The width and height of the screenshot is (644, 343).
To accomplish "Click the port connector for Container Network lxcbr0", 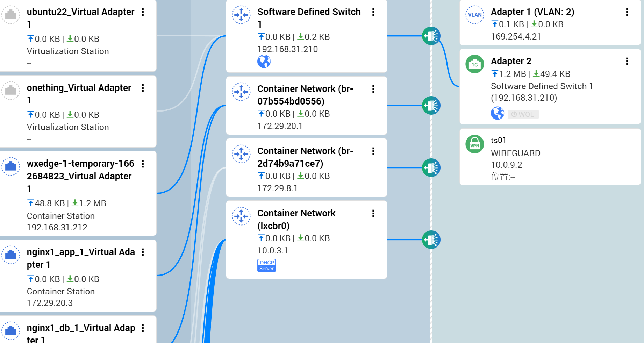I will (431, 240).
